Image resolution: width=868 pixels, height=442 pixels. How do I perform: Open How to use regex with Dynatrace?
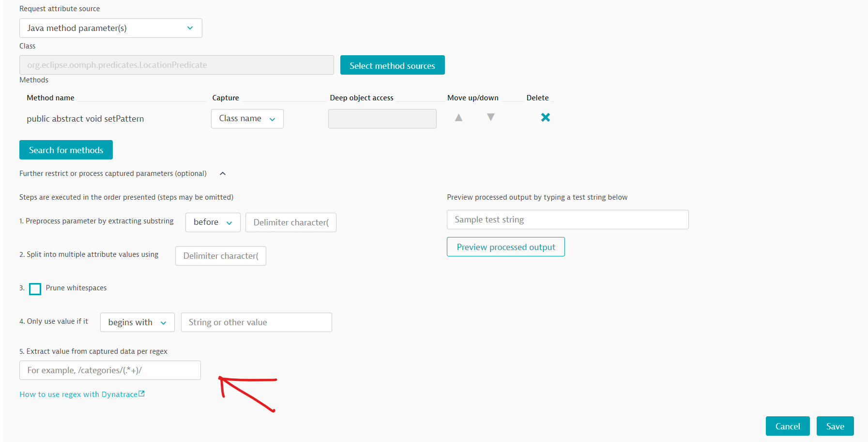tap(78, 395)
